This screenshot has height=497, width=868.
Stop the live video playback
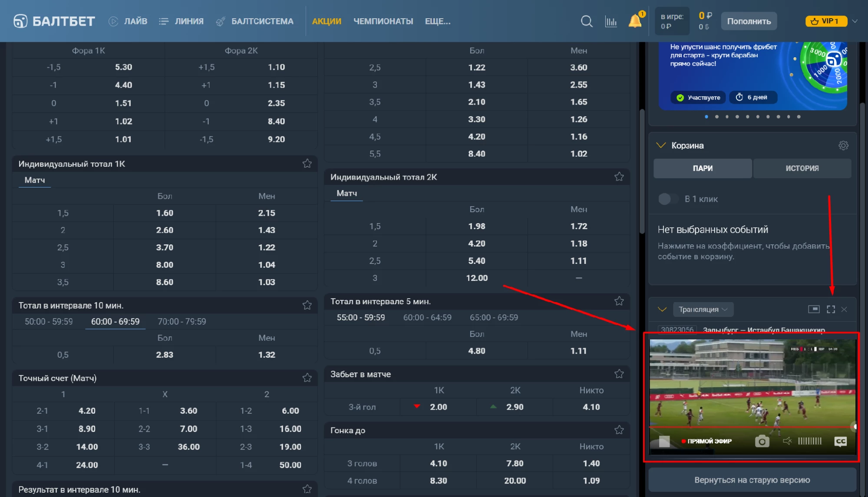point(664,441)
